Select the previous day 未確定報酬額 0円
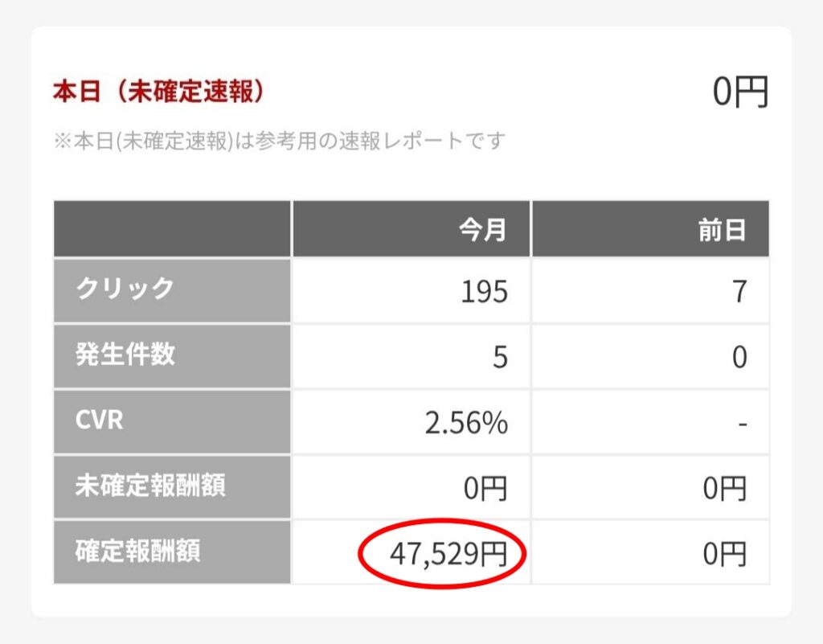Image resolution: width=823 pixels, height=644 pixels. (724, 488)
